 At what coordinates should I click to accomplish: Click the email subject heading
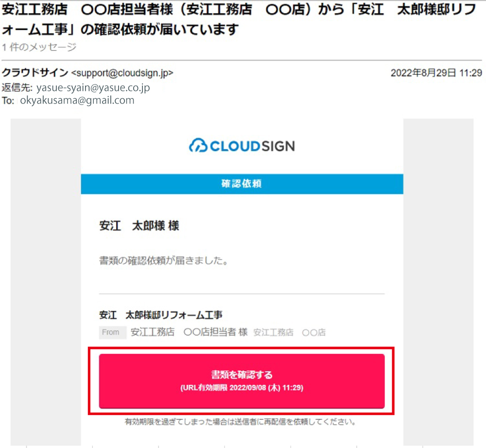pyautogui.click(x=239, y=19)
